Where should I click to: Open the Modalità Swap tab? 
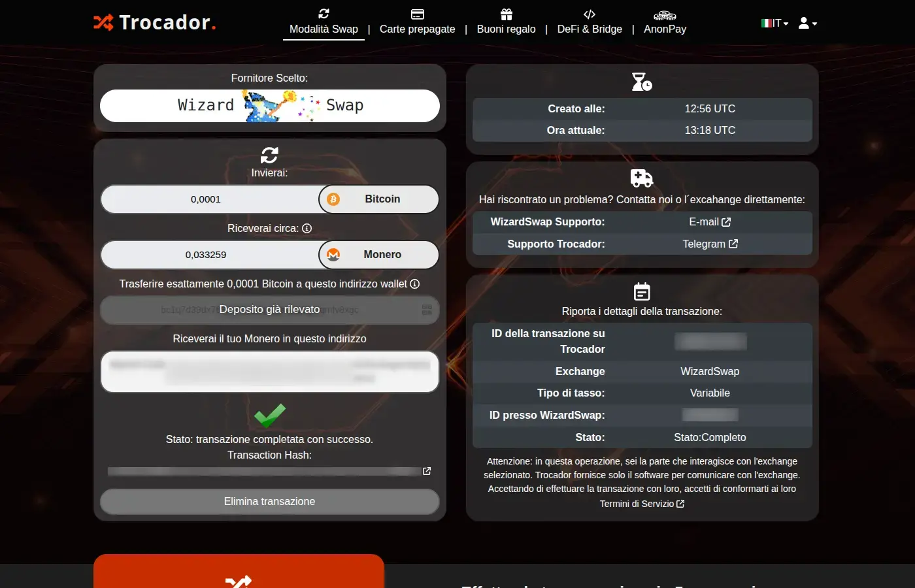point(324,29)
